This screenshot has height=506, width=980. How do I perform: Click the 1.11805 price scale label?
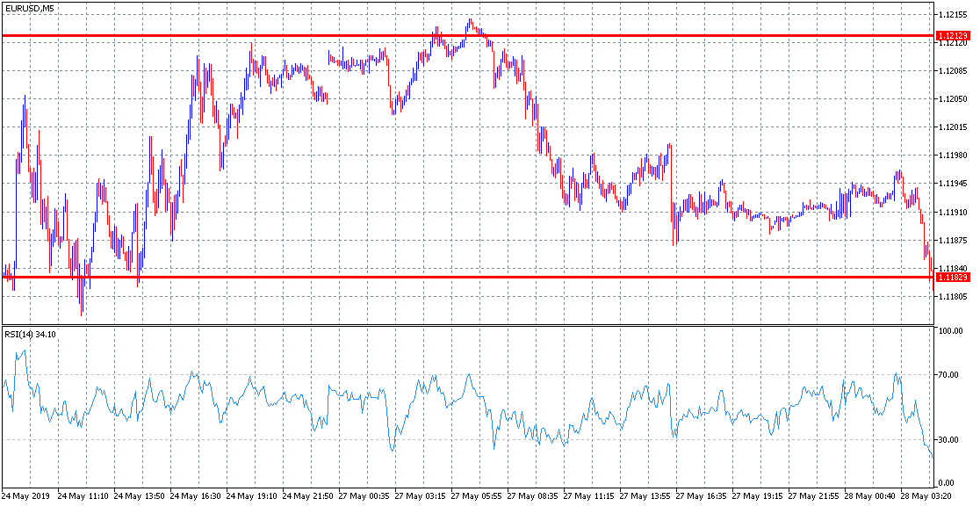(x=953, y=297)
